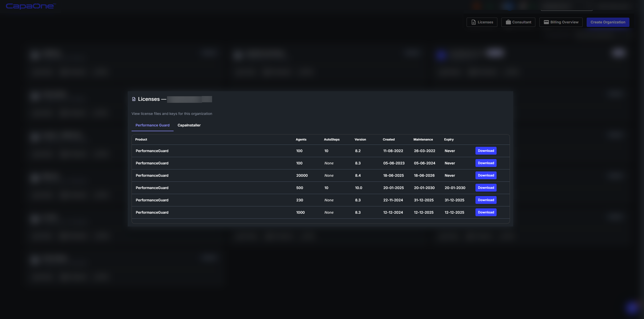This screenshot has height=319, width=644.
Task: Click the Expiry column header
Action: click(x=449, y=140)
